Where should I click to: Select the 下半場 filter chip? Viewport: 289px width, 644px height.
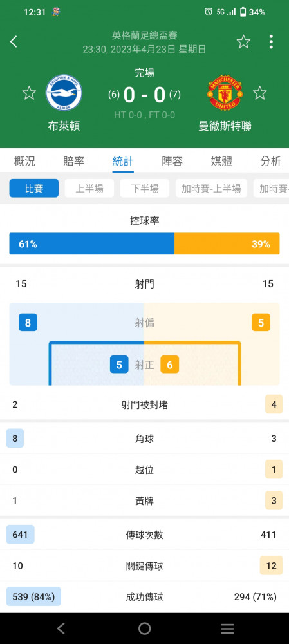[145, 189]
